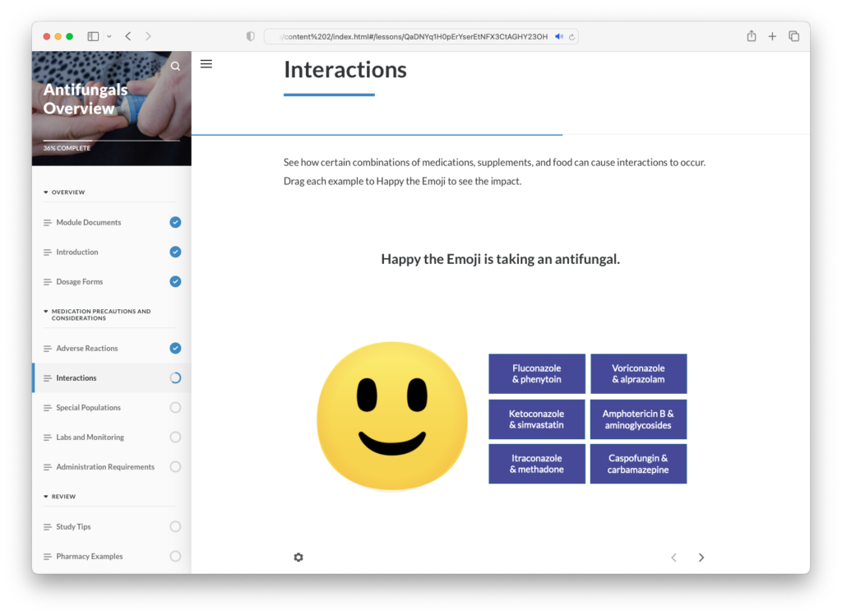Reload the page with refresh icon
Image resolution: width=842 pixels, height=616 pixels.
(572, 36)
